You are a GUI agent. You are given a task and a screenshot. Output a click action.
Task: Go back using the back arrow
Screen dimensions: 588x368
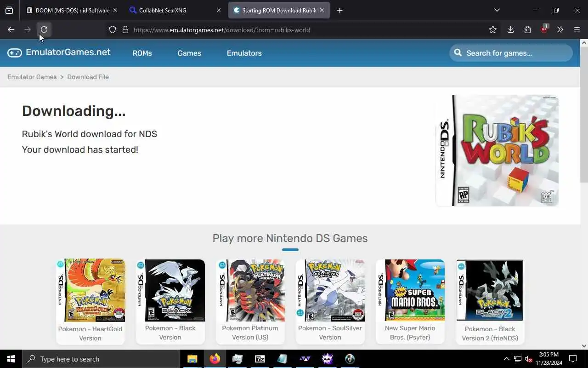pyautogui.click(x=11, y=29)
